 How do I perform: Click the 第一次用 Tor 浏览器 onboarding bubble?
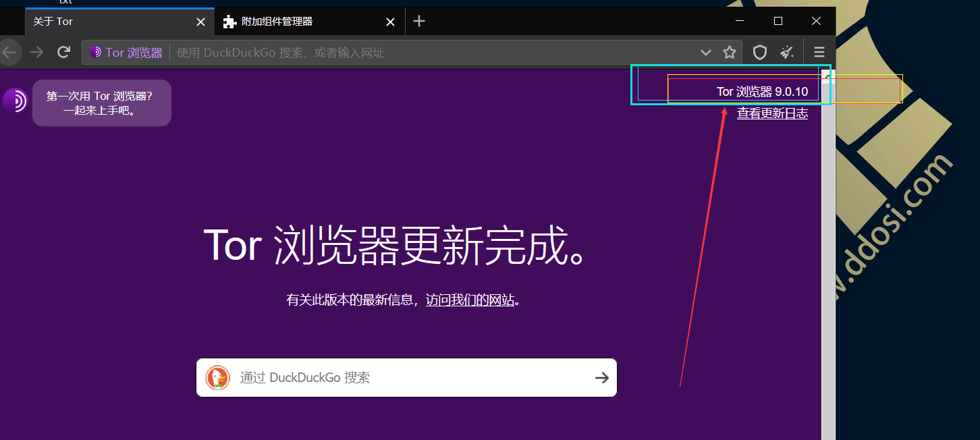[x=102, y=103]
